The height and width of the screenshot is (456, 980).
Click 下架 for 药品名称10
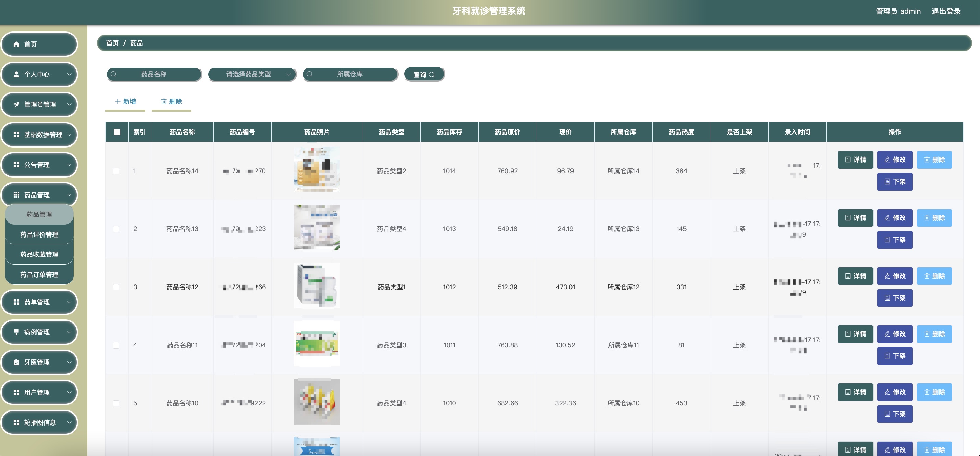click(895, 414)
